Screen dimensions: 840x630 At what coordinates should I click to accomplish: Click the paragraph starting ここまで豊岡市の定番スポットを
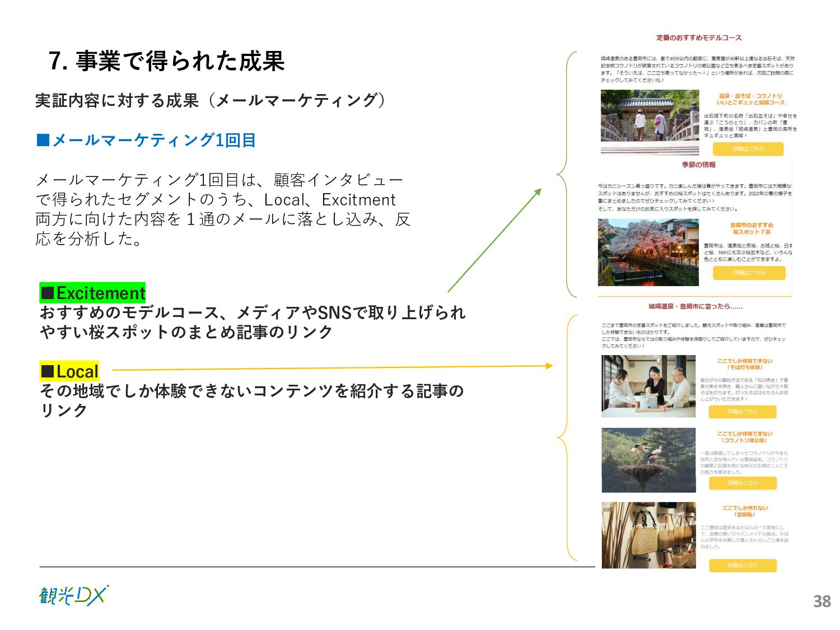(694, 335)
